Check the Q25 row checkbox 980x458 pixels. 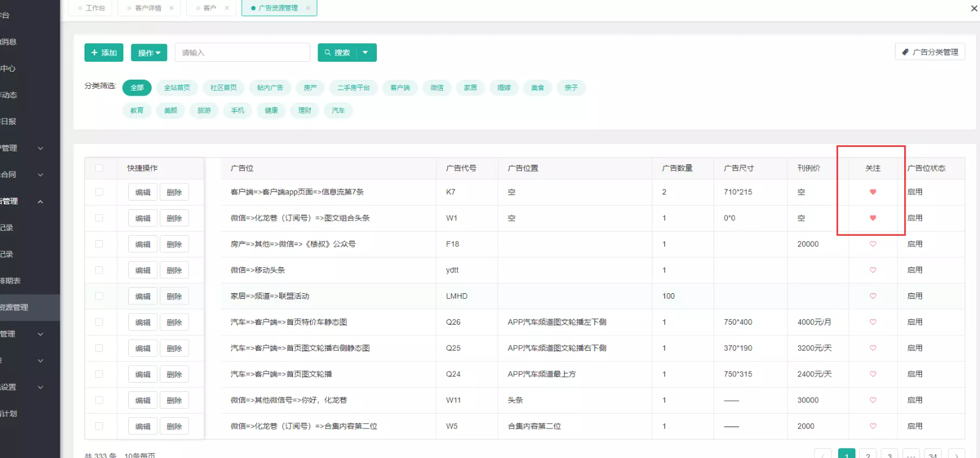(x=99, y=348)
